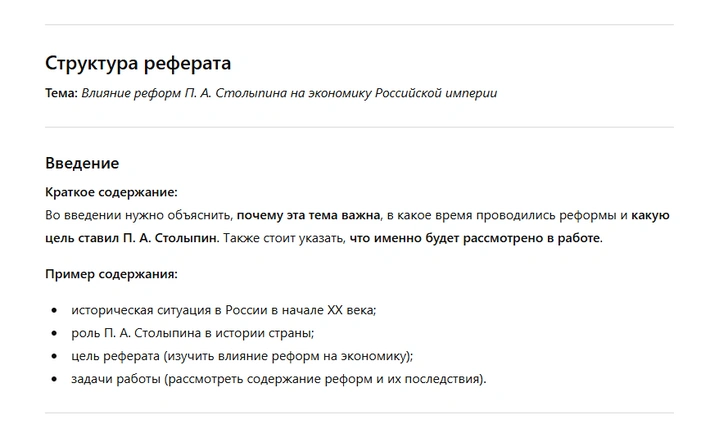Click the "Введение" section heading
Image resolution: width=728 pixels, height=432 pixels.
(82, 163)
